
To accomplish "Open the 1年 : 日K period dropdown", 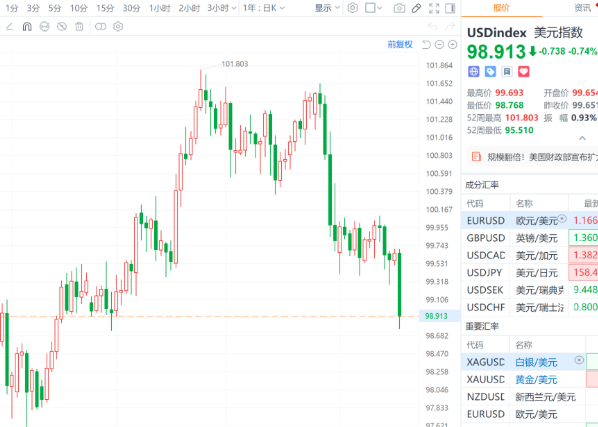I will (264, 8).
